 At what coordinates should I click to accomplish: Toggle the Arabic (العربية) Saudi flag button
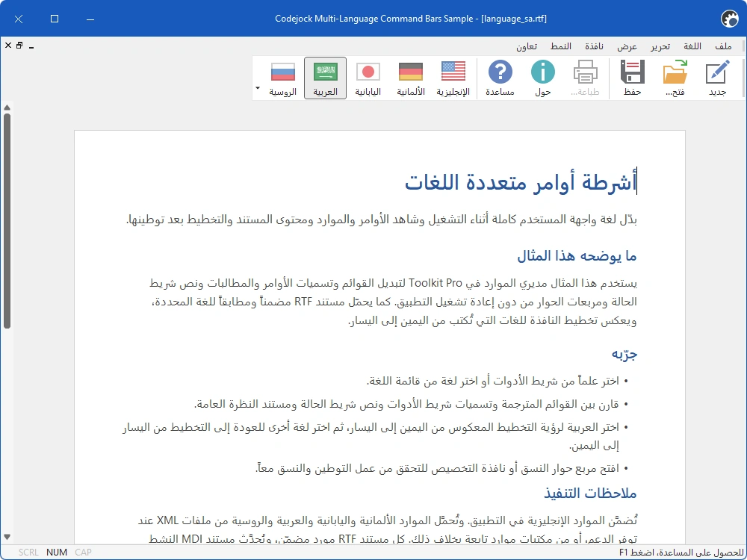[x=326, y=78]
